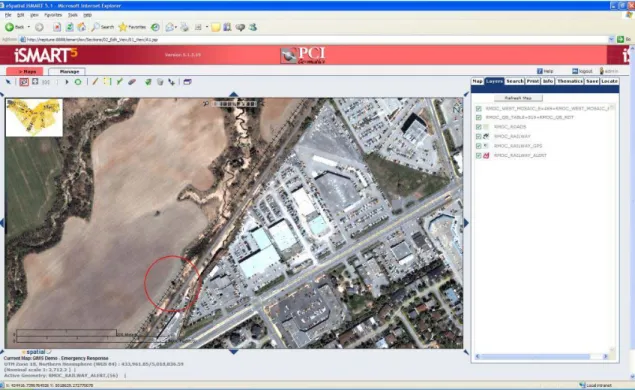Click the browser Back button
Image resolution: width=635 pixels, height=390 pixels.
pyautogui.click(x=14, y=27)
